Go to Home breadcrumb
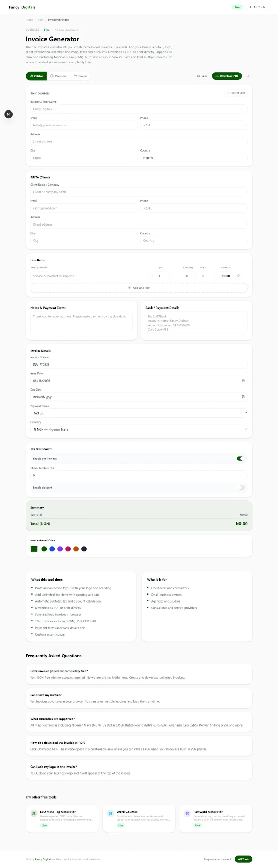This screenshot has width=278, height=868. click(x=29, y=20)
